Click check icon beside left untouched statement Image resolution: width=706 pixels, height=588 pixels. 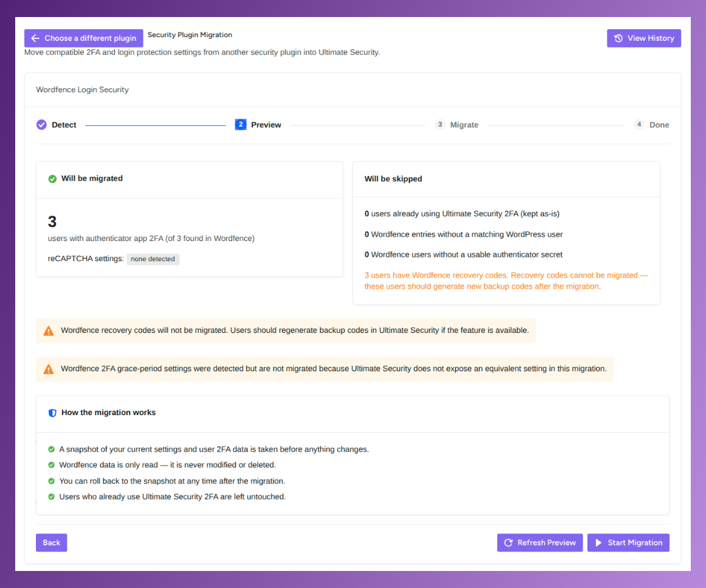pos(51,497)
